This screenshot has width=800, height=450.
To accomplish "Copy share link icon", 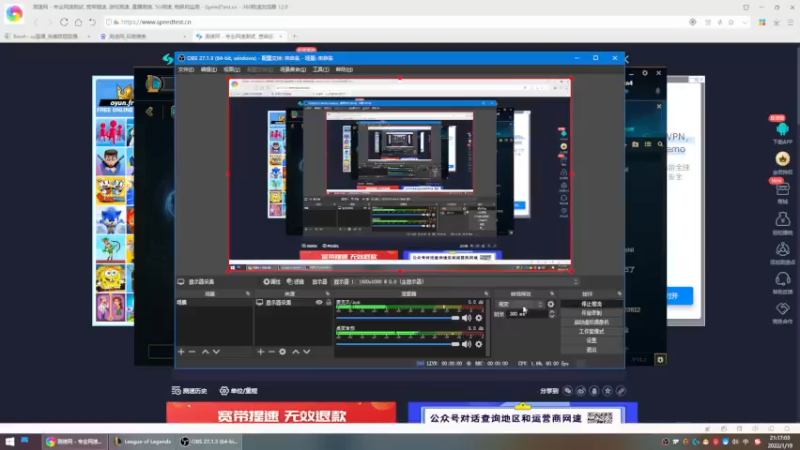I will tap(620, 391).
